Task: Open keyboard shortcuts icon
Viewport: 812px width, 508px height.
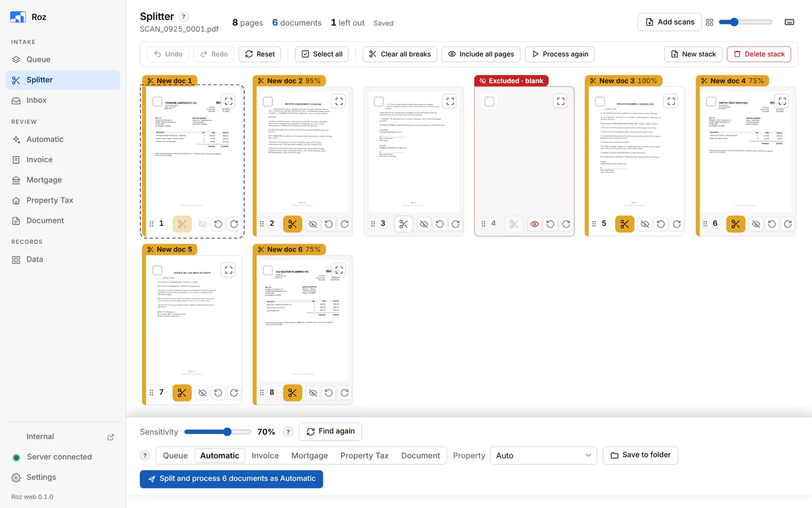Action: pyautogui.click(x=789, y=22)
